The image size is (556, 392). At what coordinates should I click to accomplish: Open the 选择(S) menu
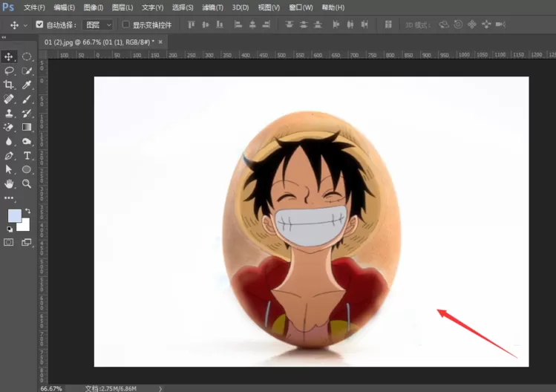(x=183, y=7)
